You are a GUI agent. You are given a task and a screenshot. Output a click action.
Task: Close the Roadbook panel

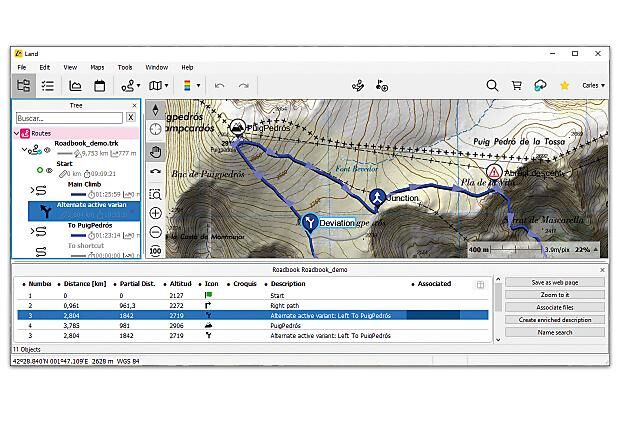pos(602,270)
